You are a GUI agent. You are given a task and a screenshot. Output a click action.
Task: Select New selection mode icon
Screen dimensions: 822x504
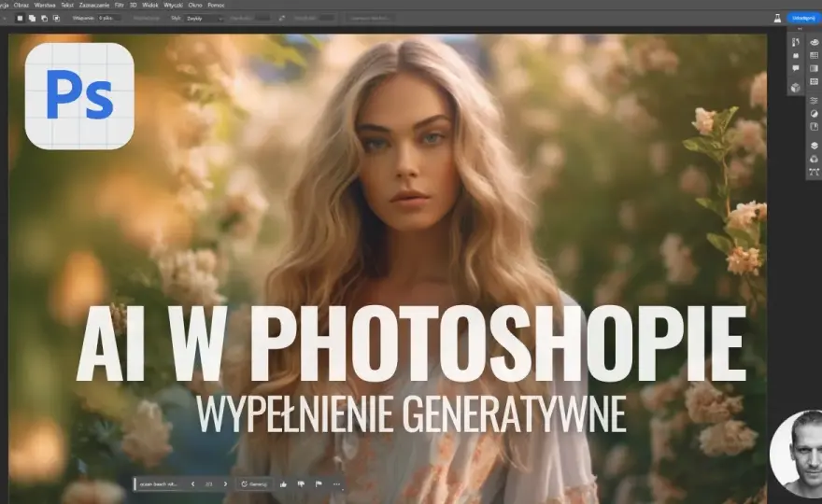click(x=20, y=19)
